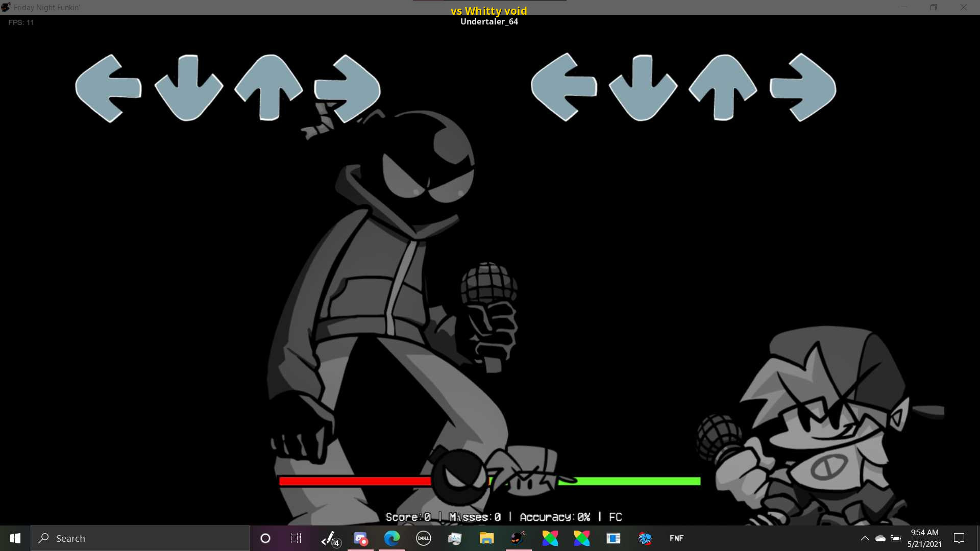Click the player's up arrow receptor

tap(723, 87)
